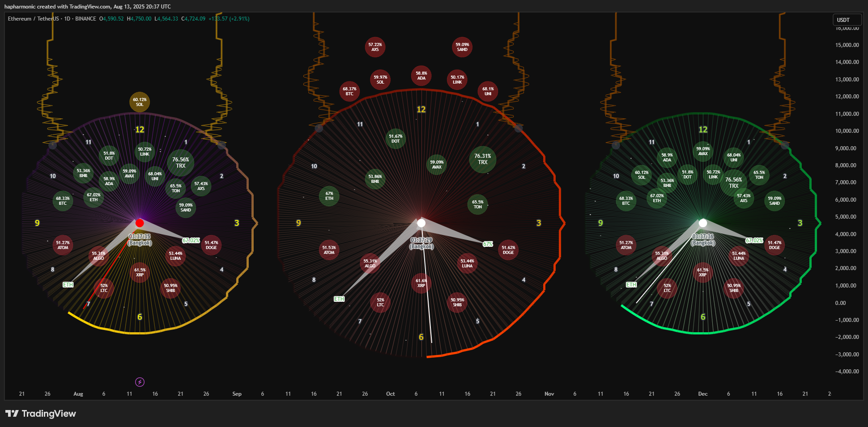Click the gold 60.12% SOL bubble above the purple clock
Viewport: 868px width, 427px height.
point(140,102)
